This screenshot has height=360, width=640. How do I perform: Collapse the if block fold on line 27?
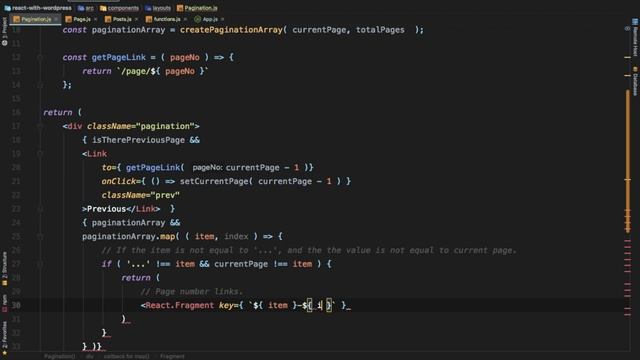click(40, 264)
